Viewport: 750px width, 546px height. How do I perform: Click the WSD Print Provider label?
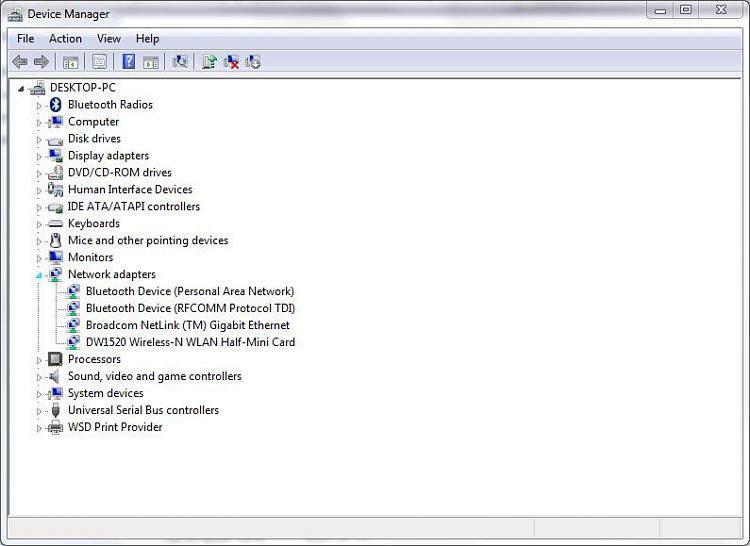(x=115, y=427)
